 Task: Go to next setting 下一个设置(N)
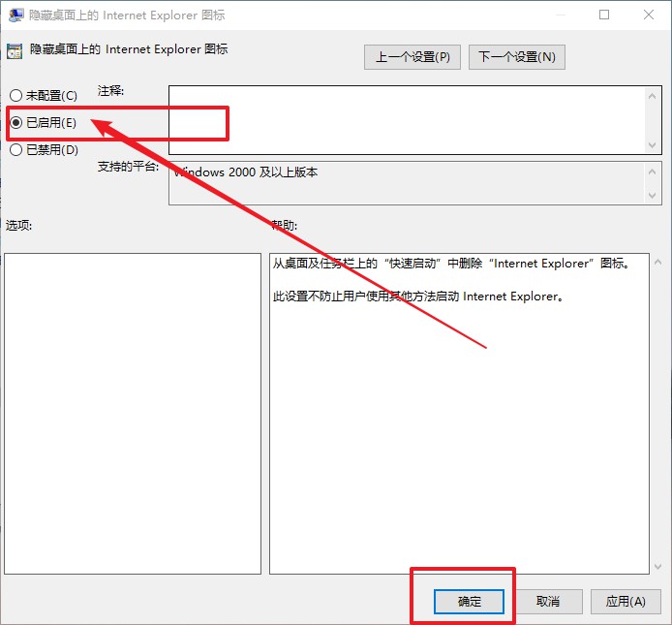coord(517,57)
